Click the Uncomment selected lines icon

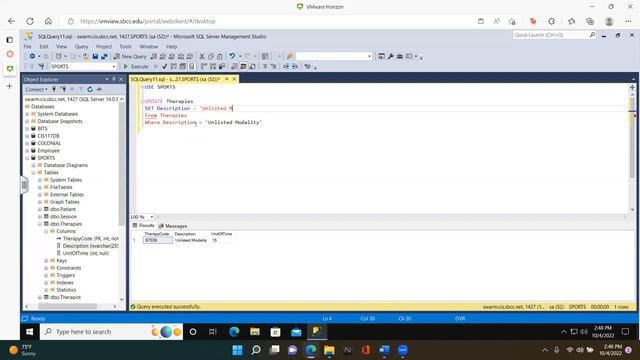[273, 67]
